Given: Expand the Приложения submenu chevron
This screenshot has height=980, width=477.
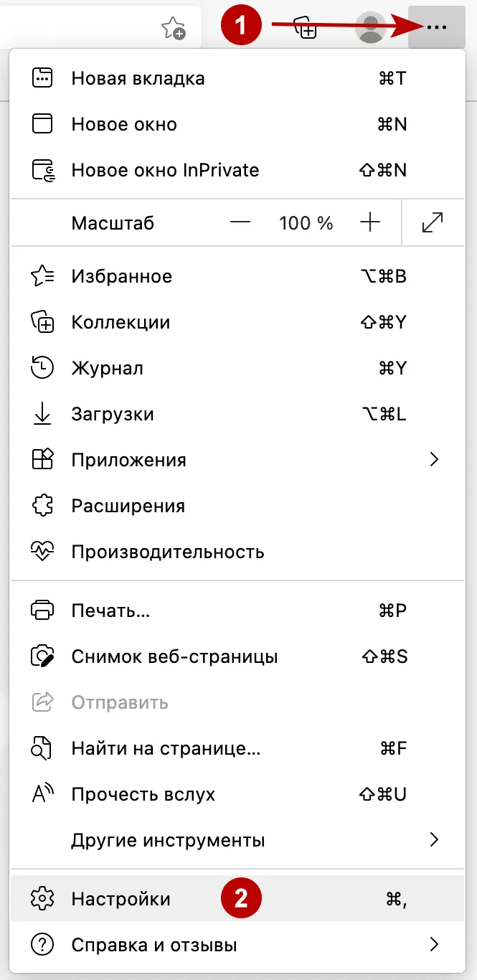Looking at the screenshot, I should (x=433, y=460).
